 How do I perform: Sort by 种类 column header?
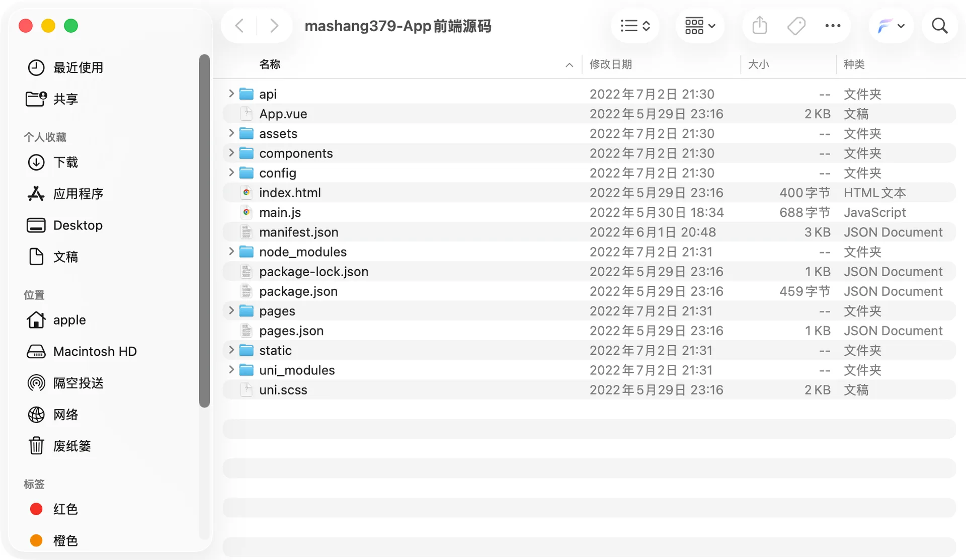854,64
